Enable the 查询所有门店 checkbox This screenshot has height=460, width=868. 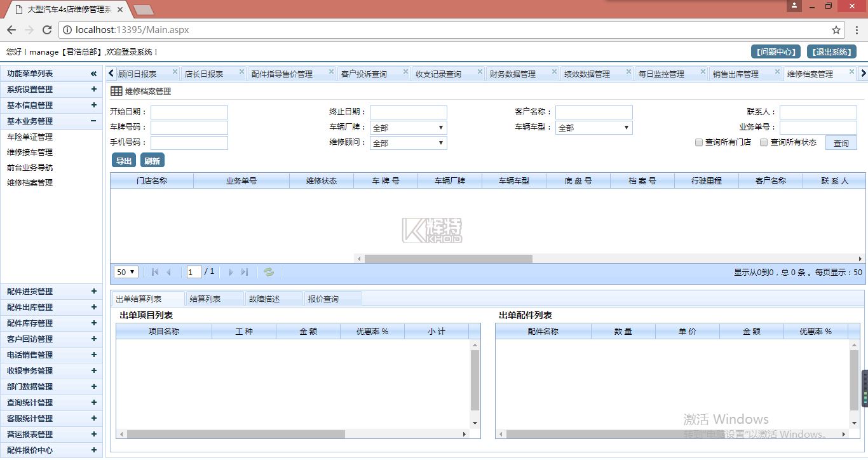(x=699, y=142)
